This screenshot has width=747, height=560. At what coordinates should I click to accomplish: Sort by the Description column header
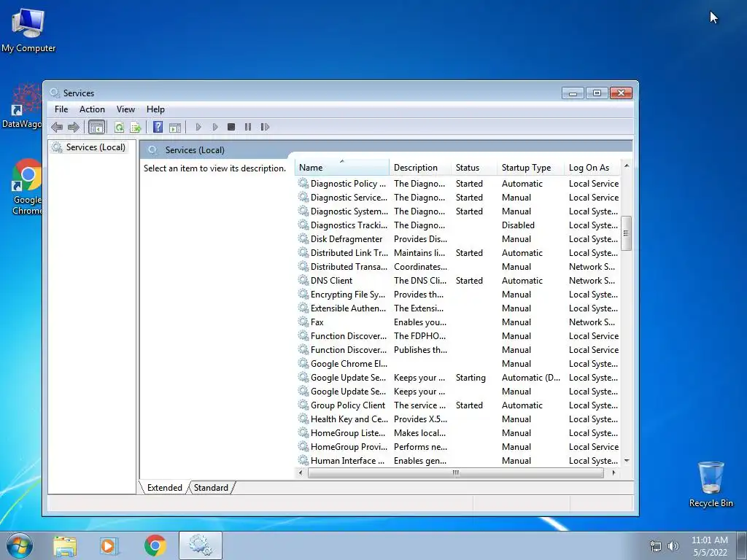coord(419,167)
